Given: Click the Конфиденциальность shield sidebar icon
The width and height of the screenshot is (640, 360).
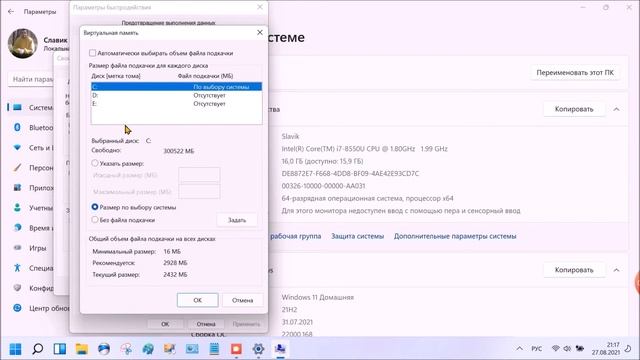Looking at the screenshot, I should click(17, 288).
